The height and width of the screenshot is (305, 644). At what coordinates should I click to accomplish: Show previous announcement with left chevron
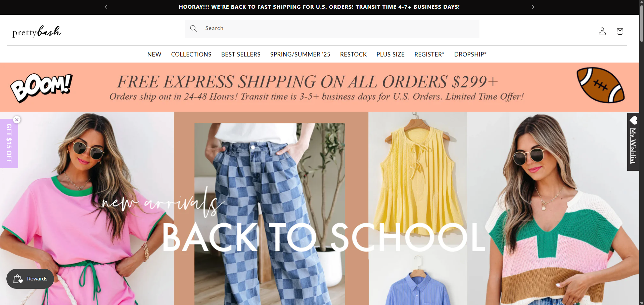106,7
